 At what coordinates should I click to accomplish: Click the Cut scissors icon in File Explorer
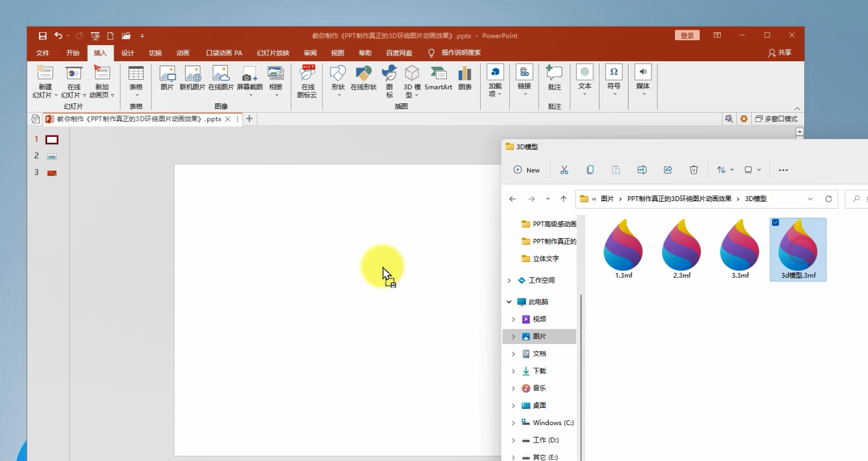coord(564,170)
